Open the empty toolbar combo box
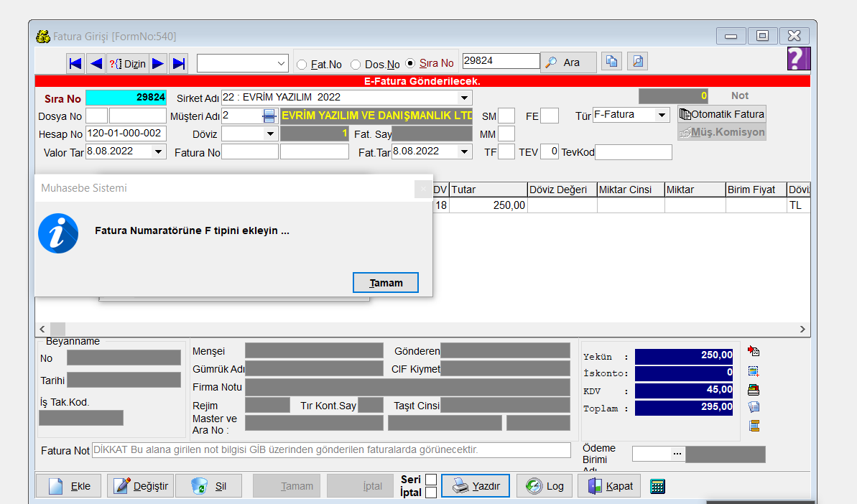Screen dimensions: 857x504 pyautogui.click(x=243, y=63)
